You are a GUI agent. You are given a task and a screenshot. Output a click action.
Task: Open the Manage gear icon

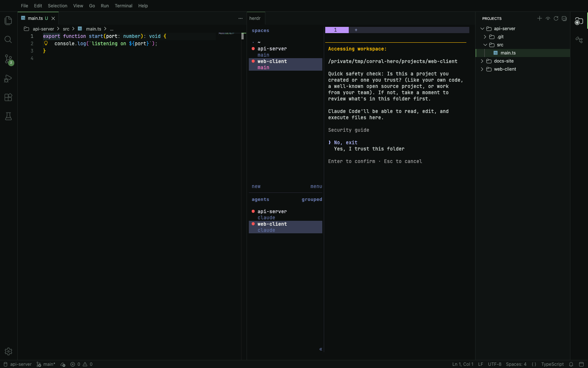[8, 351]
